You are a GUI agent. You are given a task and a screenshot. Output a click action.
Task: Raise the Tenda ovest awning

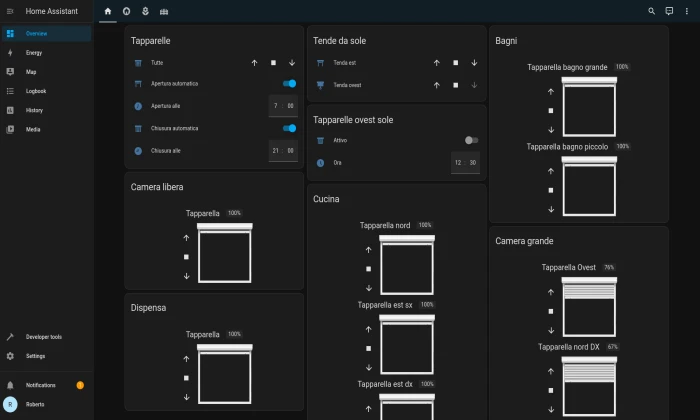tap(436, 85)
